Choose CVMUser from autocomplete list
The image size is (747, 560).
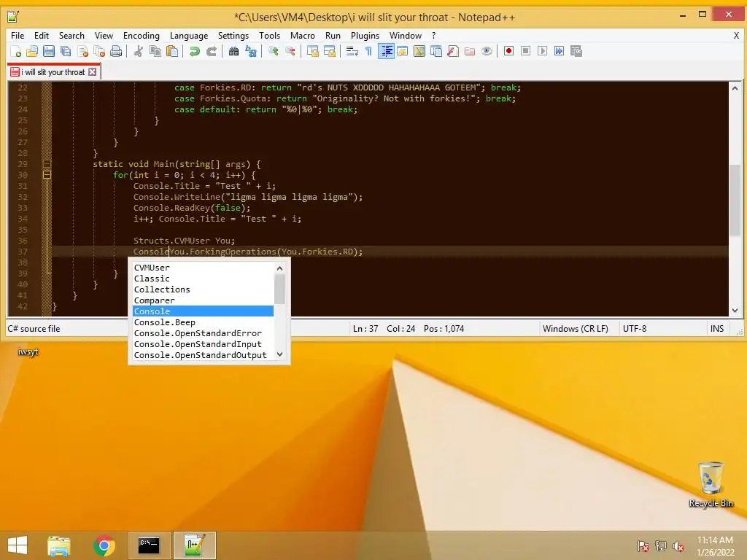tap(203, 268)
